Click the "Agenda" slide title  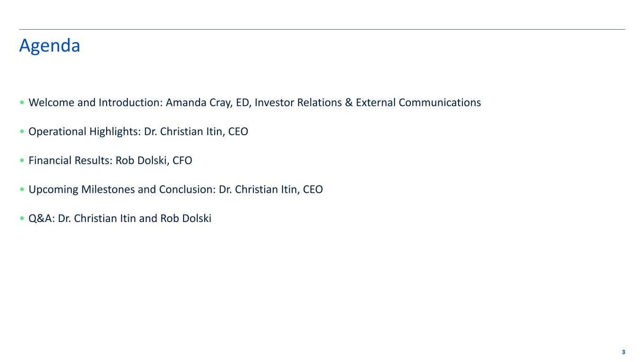(50, 46)
